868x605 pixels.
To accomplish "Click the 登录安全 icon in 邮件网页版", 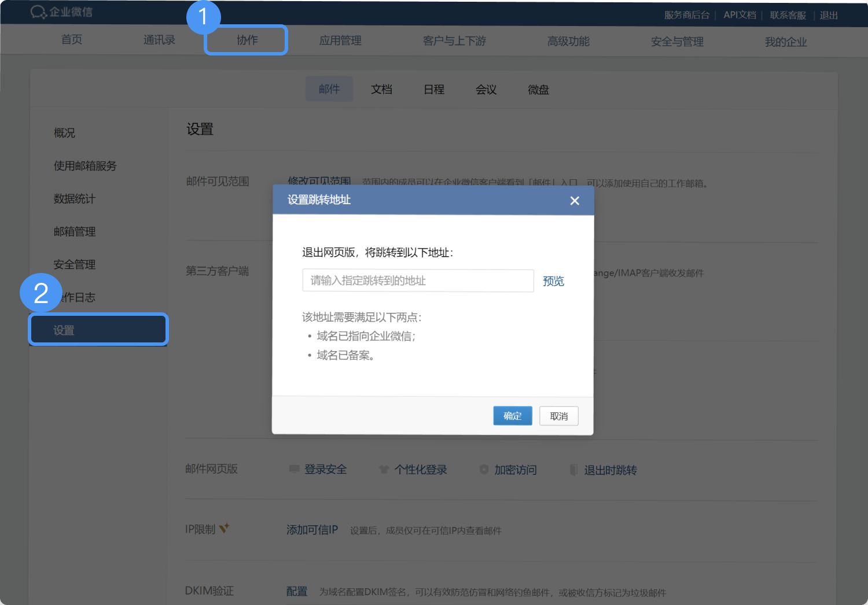I will tap(294, 469).
